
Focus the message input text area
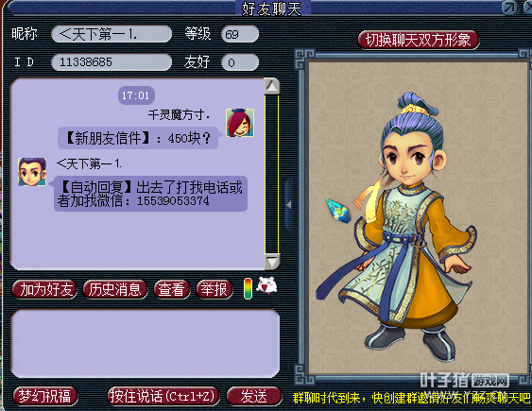pyautogui.click(x=146, y=343)
